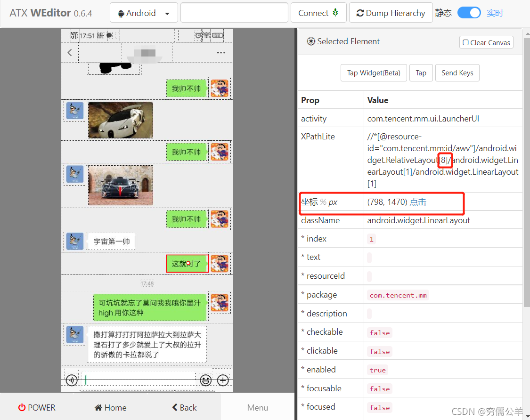Click the Tap button
Viewport: 530px width, 420px height.
(421, 73)
